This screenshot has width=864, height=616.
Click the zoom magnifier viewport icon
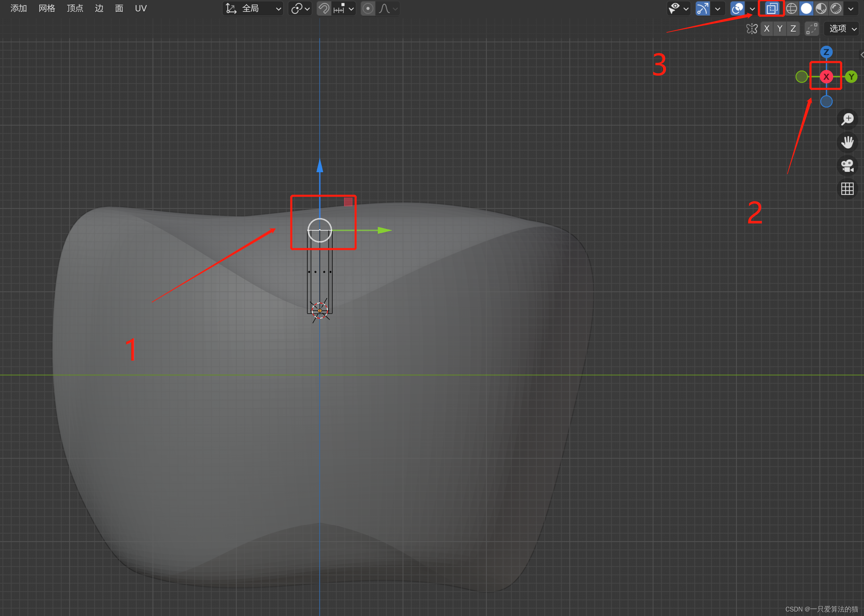(x=847, y=119)
